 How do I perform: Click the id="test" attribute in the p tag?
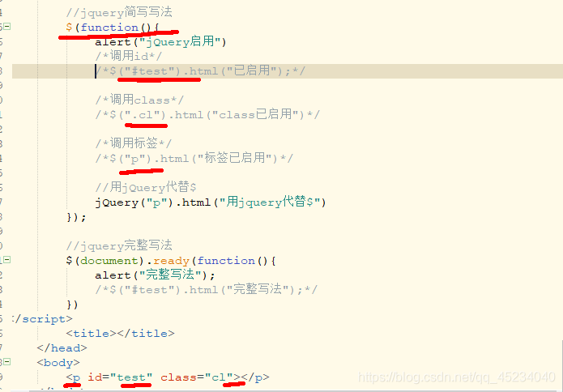[x=120, y=377]
